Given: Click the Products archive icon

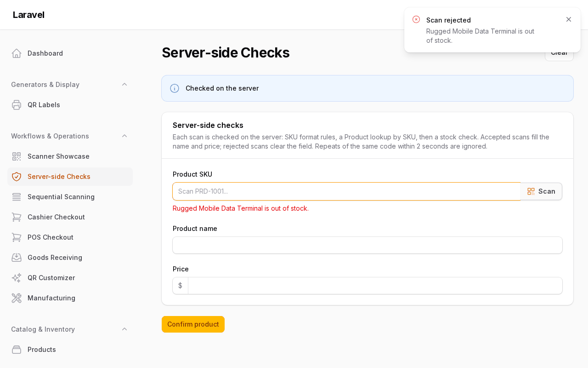Looking at the screenshot, I should coord(17,350).
